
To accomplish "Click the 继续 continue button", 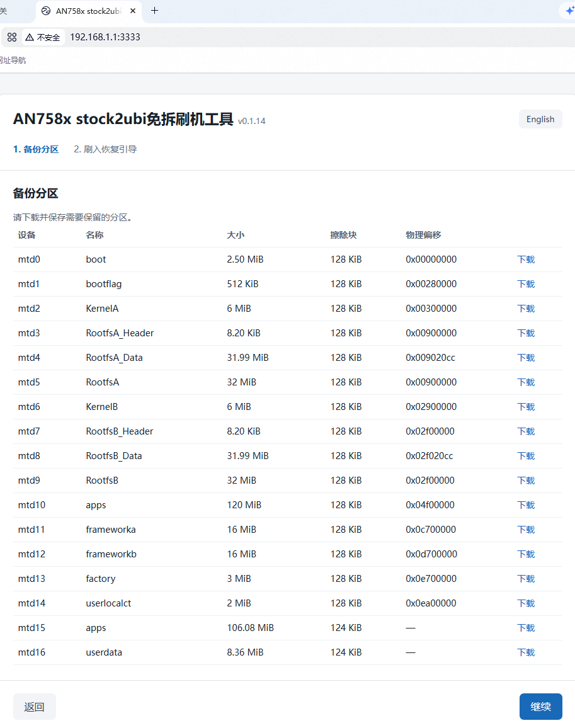I will 540,707.
